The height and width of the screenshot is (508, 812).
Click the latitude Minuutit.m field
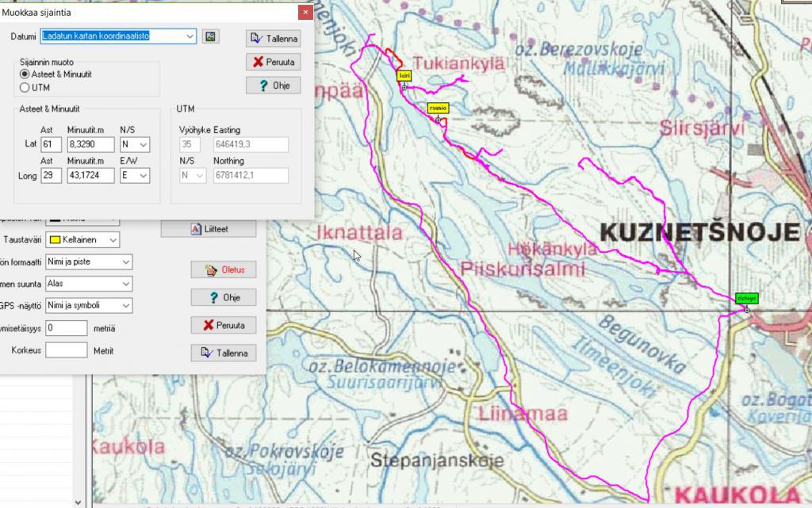(x=90, y=144)
